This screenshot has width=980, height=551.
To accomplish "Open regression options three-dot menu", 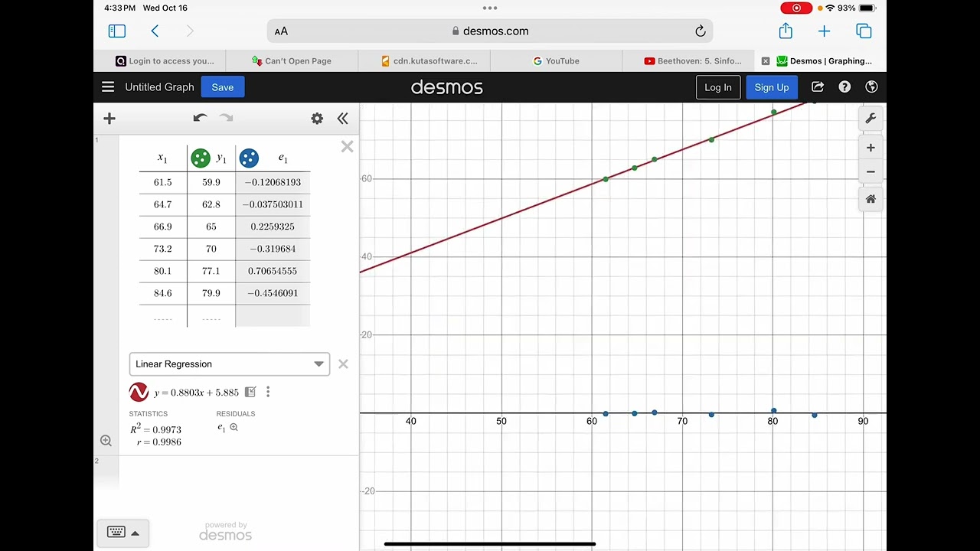I will point(268,393).
